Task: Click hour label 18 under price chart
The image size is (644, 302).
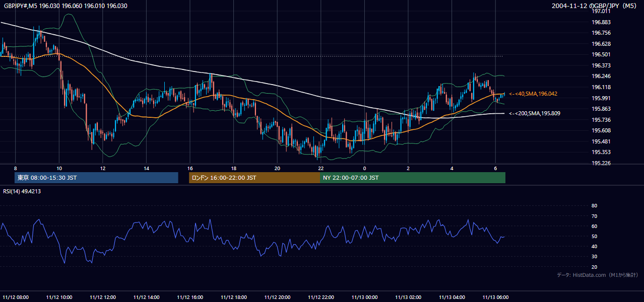Action: [234, 168]
